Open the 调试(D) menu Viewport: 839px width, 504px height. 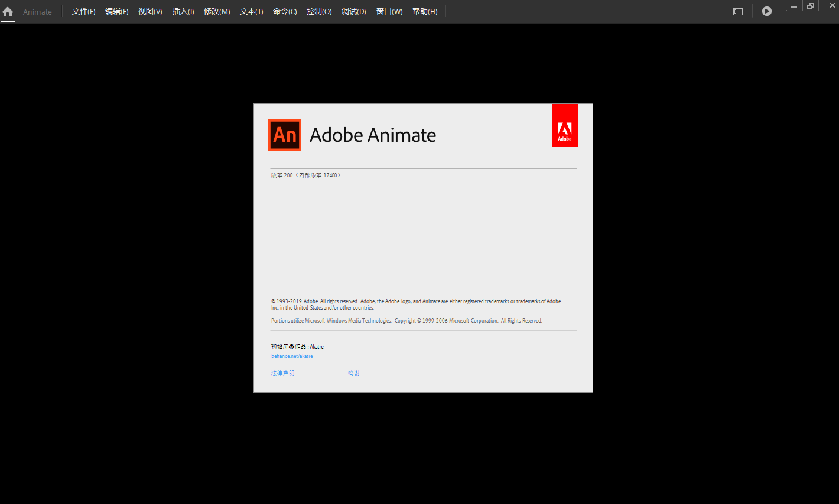pos(353,11)
